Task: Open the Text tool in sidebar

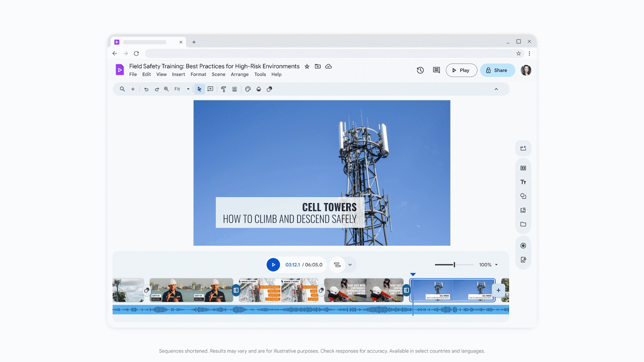Action: point(523,182)
